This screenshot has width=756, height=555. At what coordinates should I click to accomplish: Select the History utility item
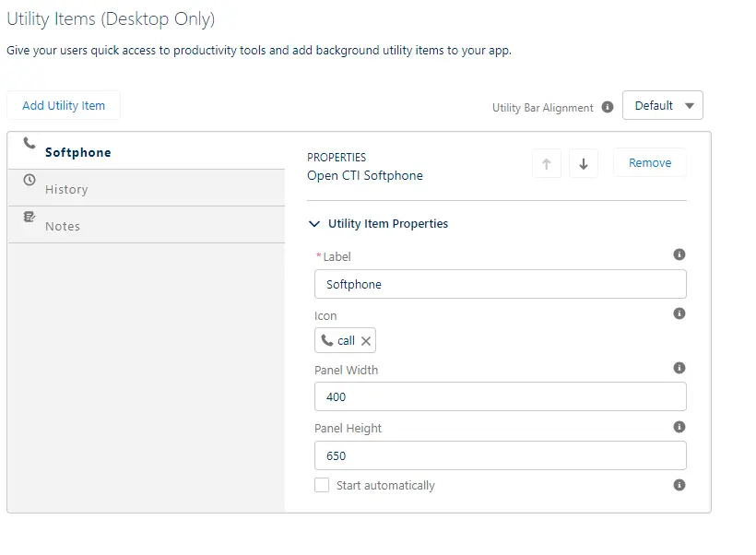[66, 189]
